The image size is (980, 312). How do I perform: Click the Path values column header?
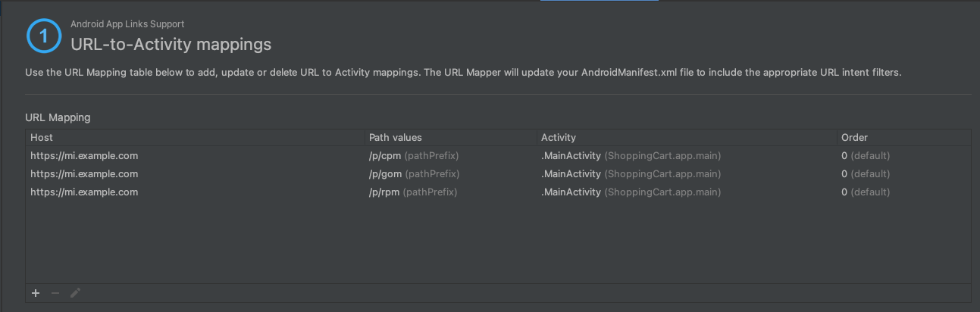click(x=395, y=138)
